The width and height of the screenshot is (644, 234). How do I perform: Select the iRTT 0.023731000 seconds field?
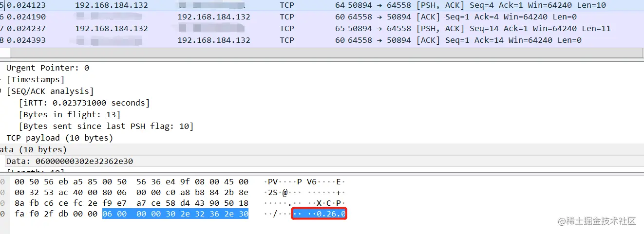[84, 103]
